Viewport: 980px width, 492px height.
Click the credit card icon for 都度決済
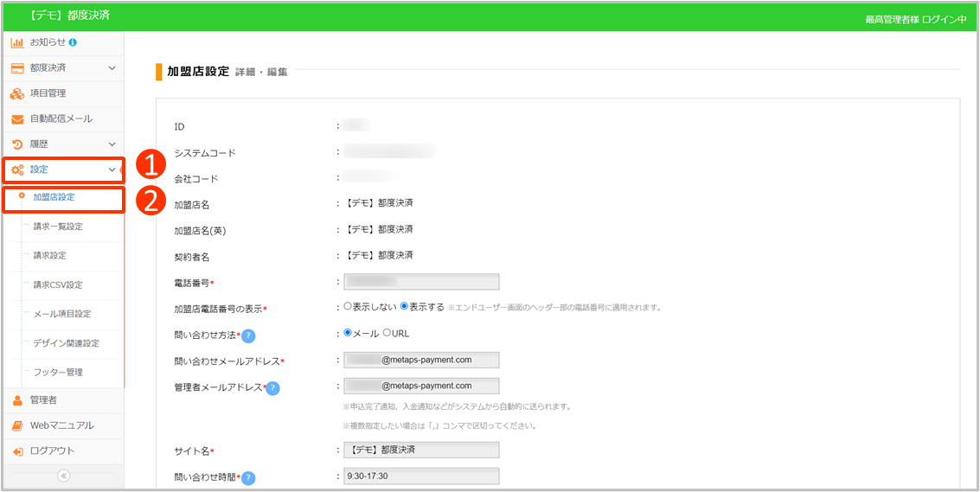tap(17, 67)
